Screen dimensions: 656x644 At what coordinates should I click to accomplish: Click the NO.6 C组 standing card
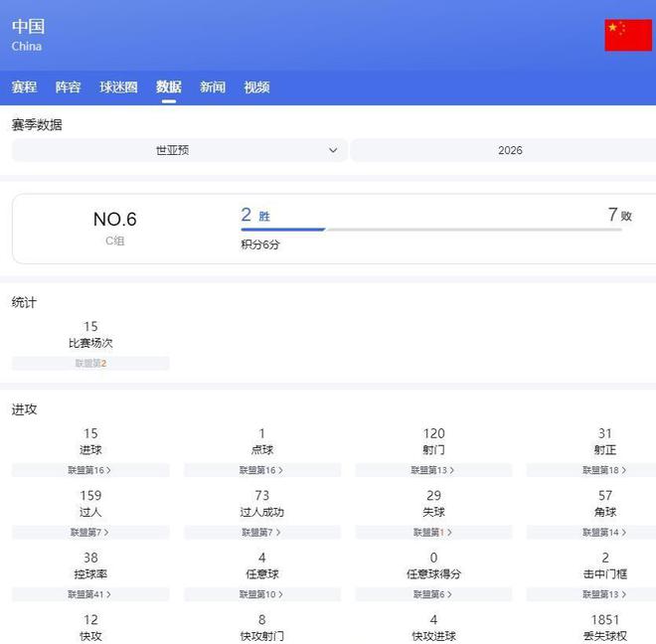(x=115, y=228)
